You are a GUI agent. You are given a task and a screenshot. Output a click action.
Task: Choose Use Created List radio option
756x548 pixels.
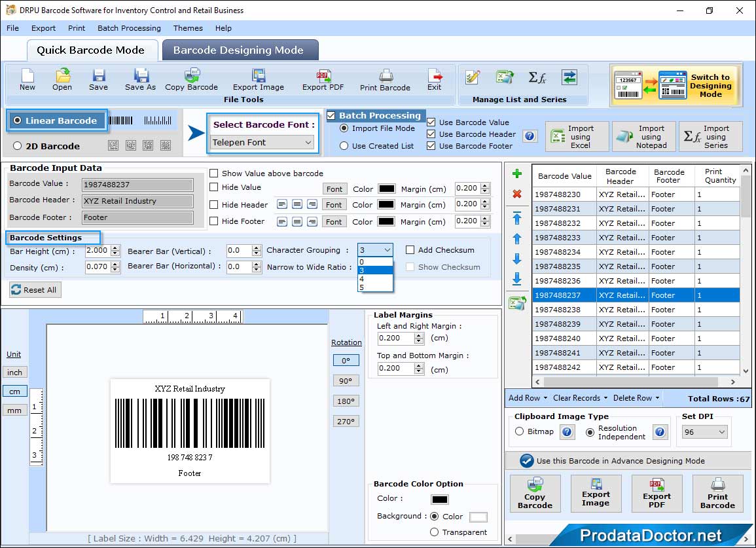(x=344, y=146)
